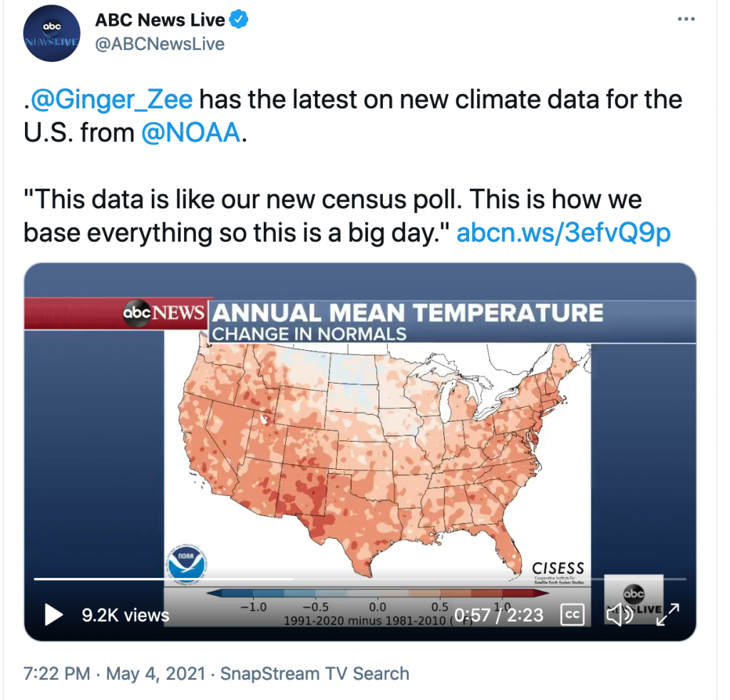Click the temperature map video thumbnail
Image resolution: width=730 pixels, height=700 pixels.
pyautogui.click(x=360, y=451)
